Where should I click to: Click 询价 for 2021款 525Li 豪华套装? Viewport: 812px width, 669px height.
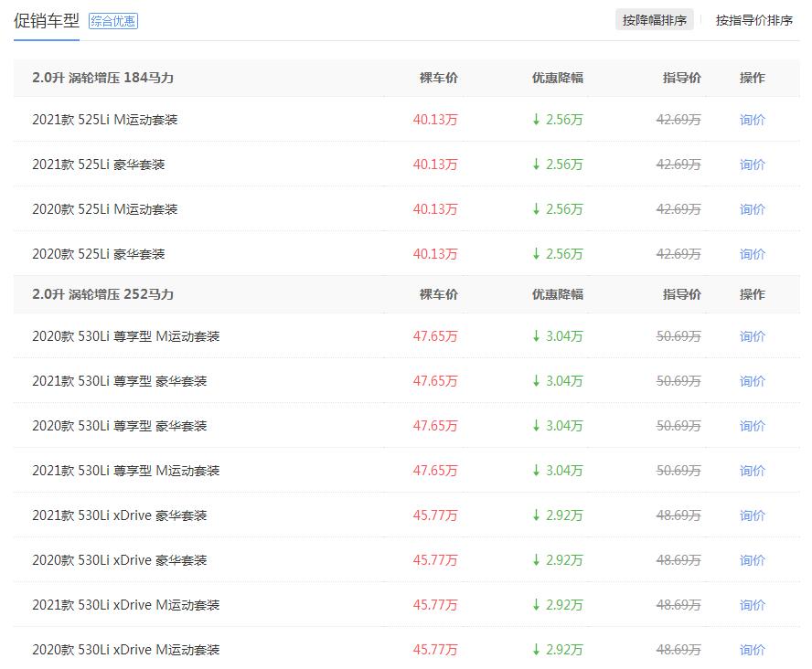752,165
